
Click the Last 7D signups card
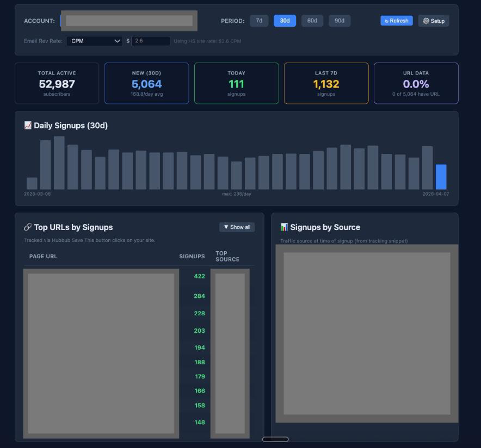[x=326, y=83]
